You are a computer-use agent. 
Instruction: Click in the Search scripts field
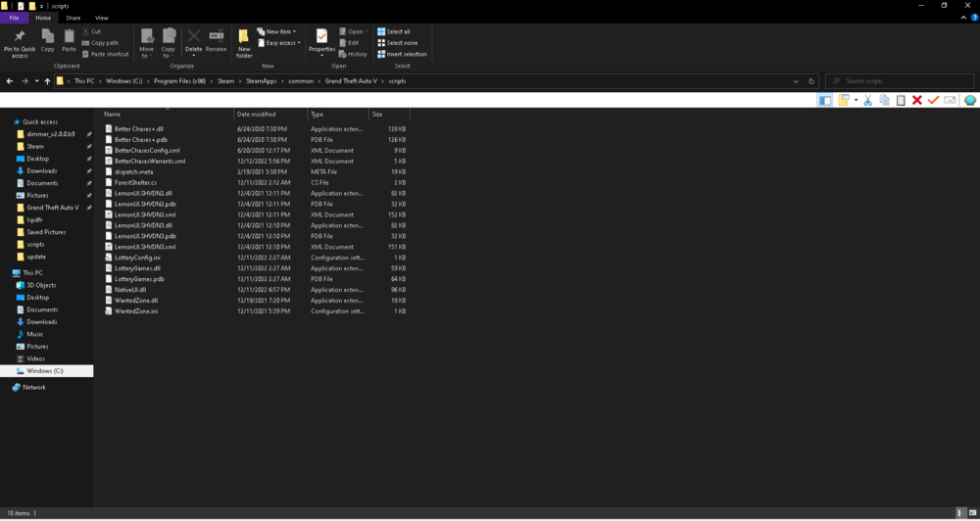(x=900, y=81)
